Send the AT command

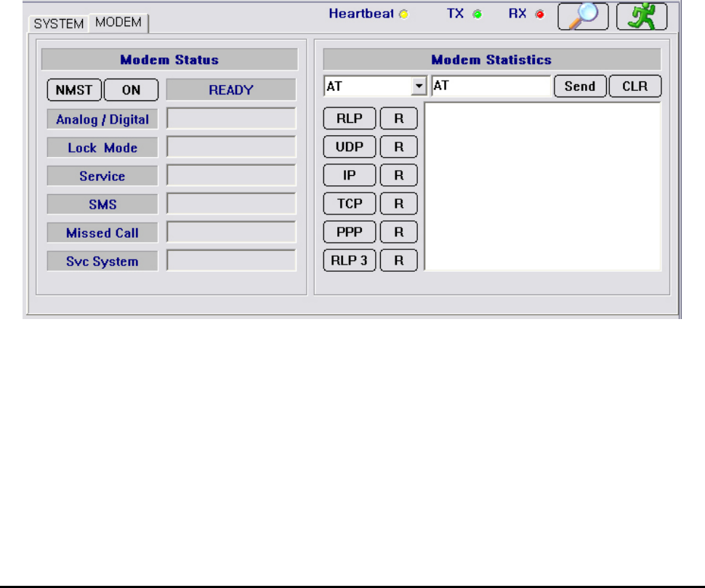pyautogui.click(x=580, y=86)
